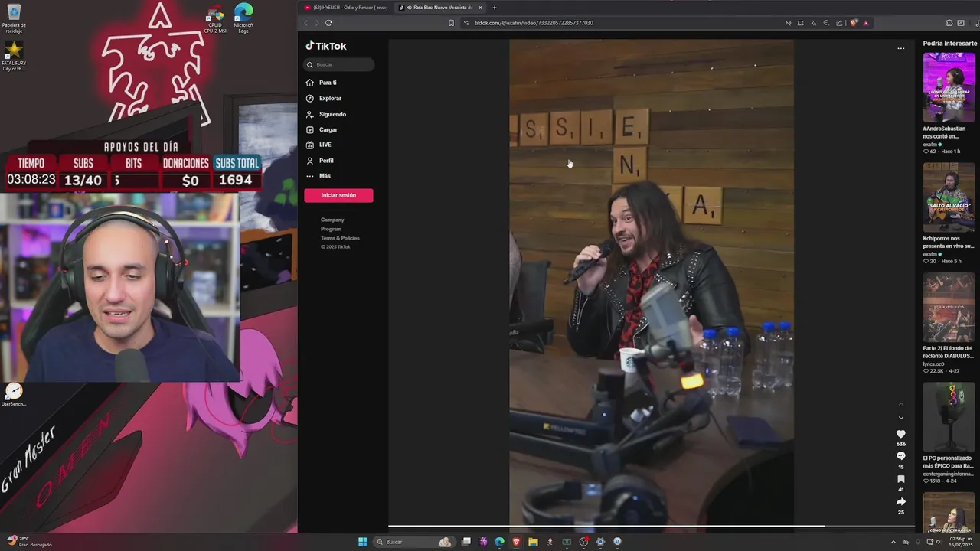Go to Explorar in TikTok sidebar
The image size is (980, 551).
[324, 99]
